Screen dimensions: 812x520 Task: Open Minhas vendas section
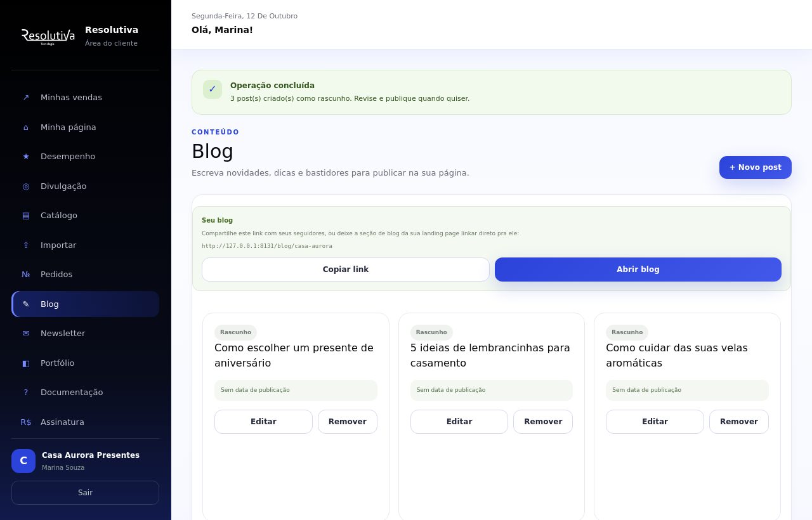click(x=85, y=98)
